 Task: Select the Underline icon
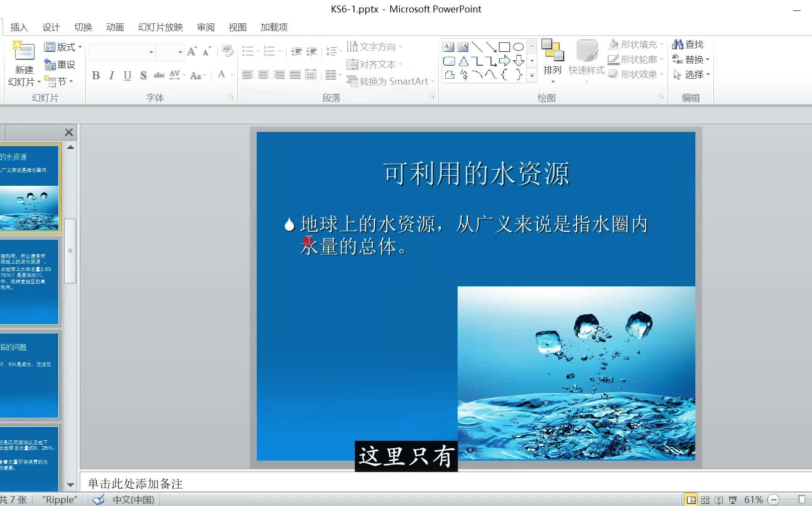(127, 76)
